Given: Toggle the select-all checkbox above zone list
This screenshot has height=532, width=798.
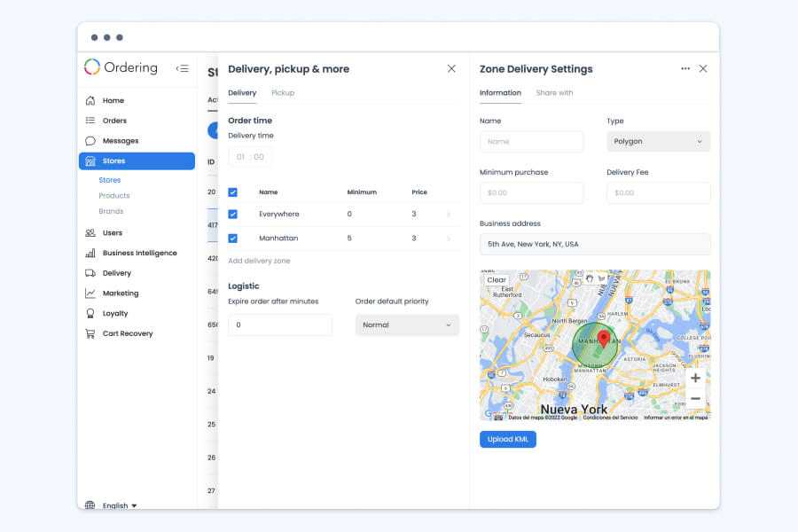Looking at the screenshot, I should pos(234,192).
